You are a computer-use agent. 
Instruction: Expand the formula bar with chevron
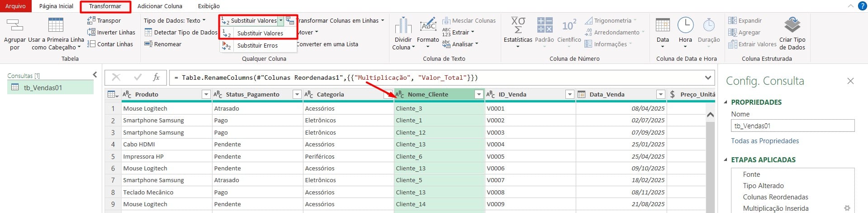[708, 77]
